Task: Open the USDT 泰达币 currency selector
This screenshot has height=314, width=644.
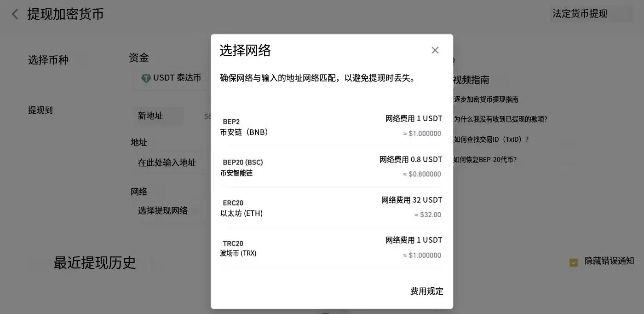Action: (170, 78)
